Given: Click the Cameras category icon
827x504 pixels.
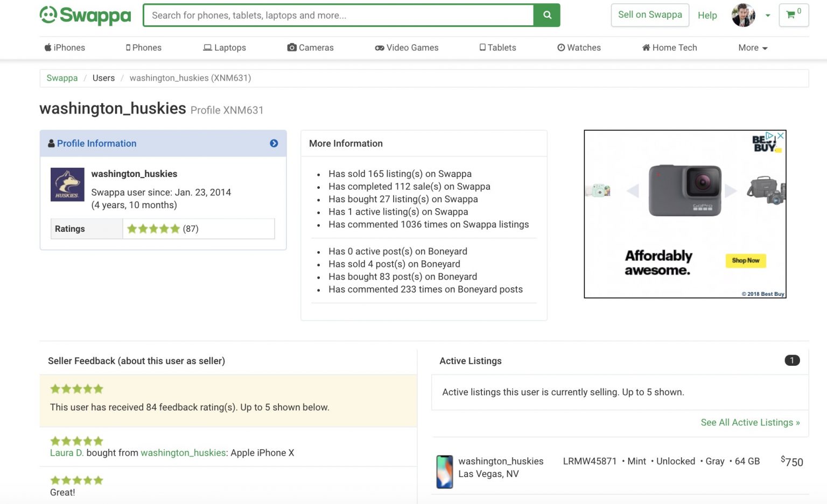Looking at the screenshot, I should click(291, 47).
